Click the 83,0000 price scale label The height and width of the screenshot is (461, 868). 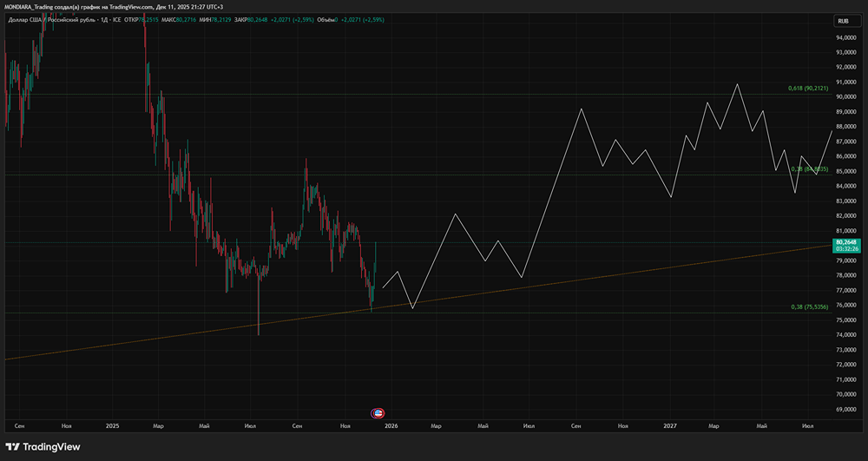pyautogui.click(x=847, y=201)
